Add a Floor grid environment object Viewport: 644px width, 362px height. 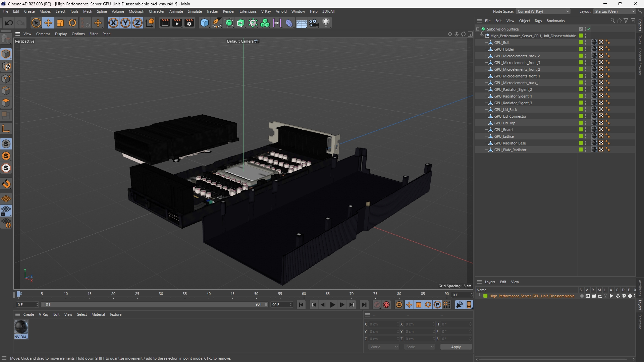[x=302, y=23]
